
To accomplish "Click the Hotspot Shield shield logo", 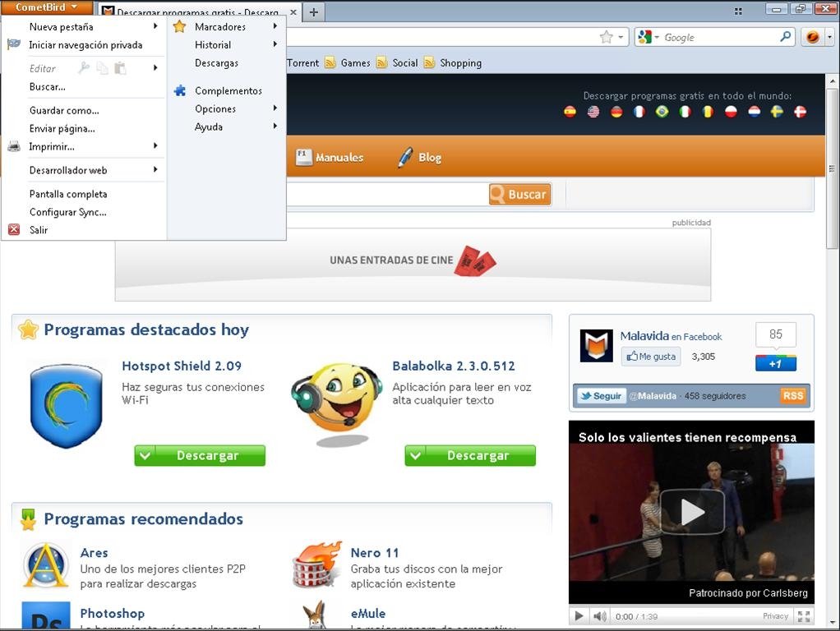I will click(66, 406).
